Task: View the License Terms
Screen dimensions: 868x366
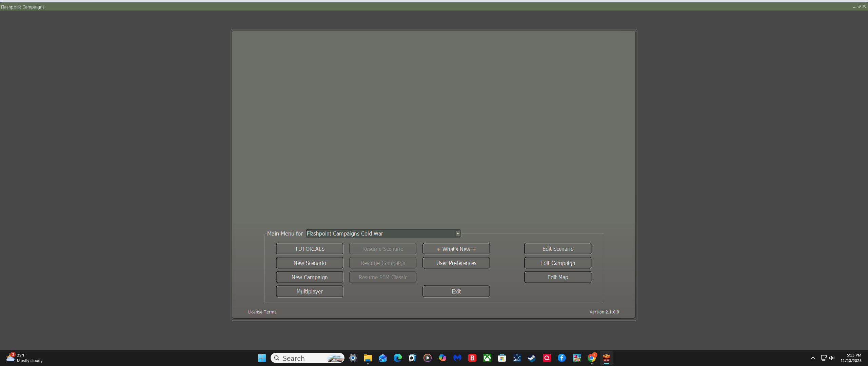Action: [262, 312]
